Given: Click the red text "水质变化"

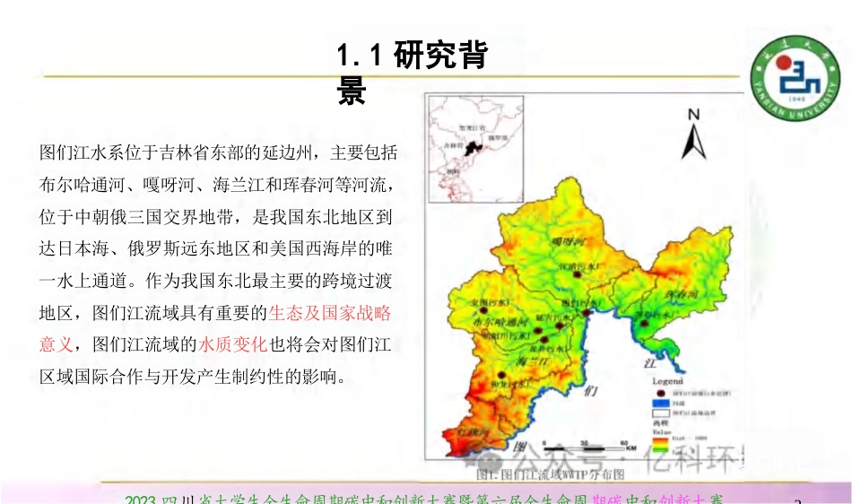Looking at the screenshot, I should pyautogui.click(x=233, y=344).
